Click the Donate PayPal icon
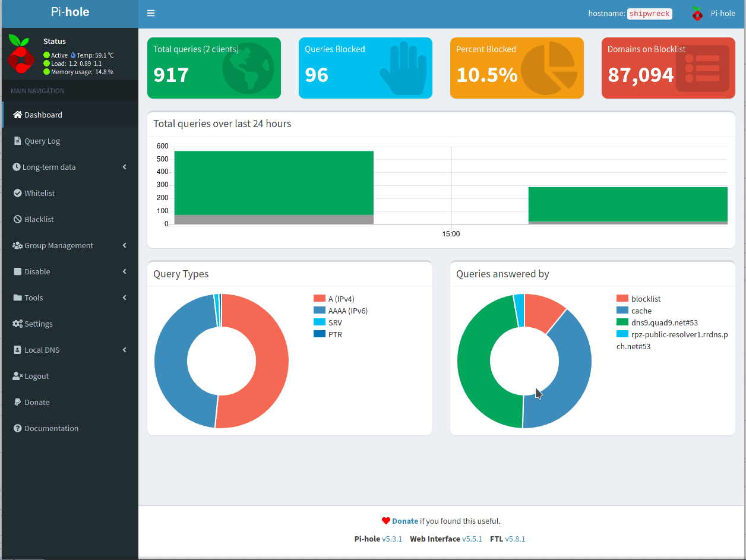 (x=17, y=402)
